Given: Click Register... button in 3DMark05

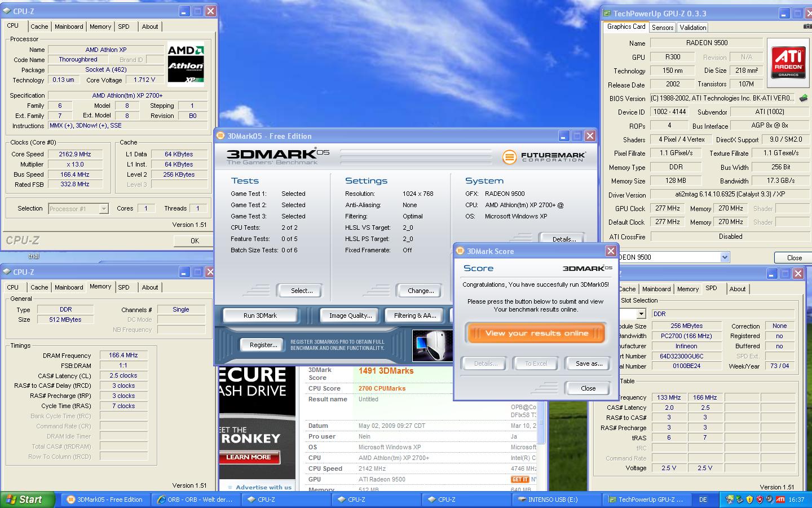Looking at the screenshot, I should 263,345.
